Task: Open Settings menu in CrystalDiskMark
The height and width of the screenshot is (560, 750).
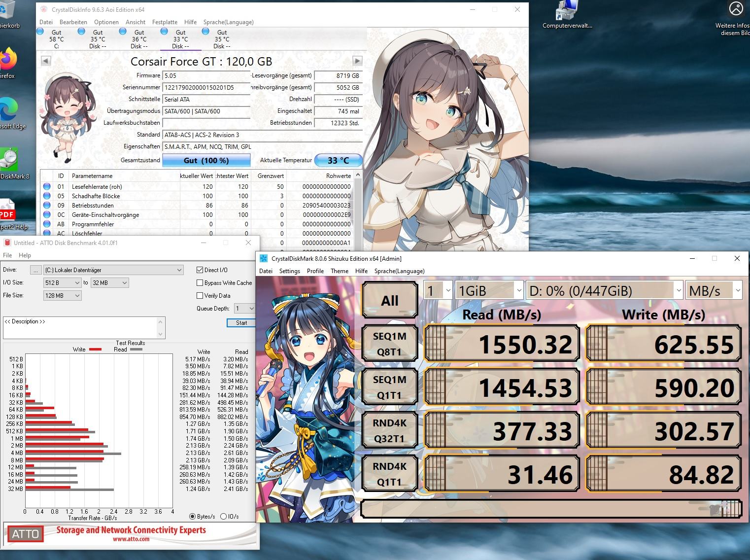Action: click(289, 271)
